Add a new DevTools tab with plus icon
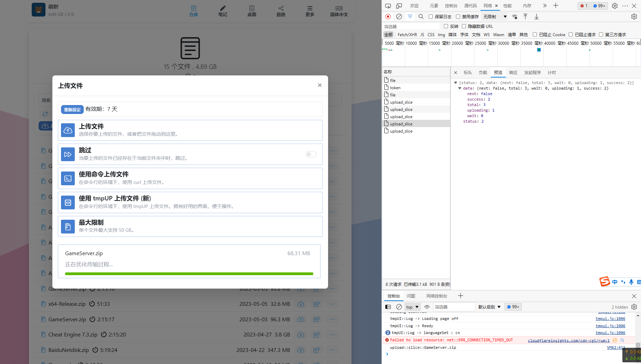This screenshot has height=364, width=641. pos(556,6)
